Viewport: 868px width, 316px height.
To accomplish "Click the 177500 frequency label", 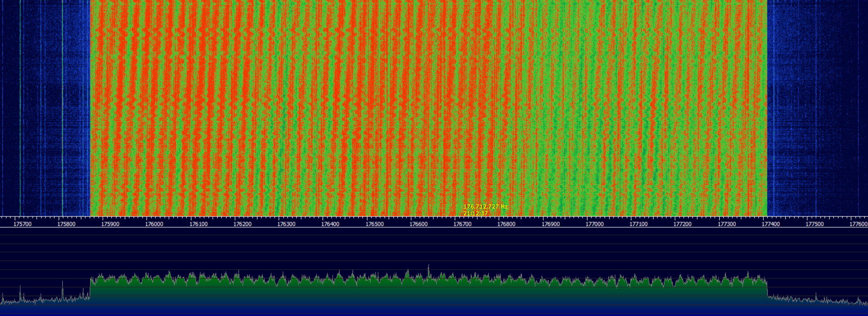I will [815, 224].
